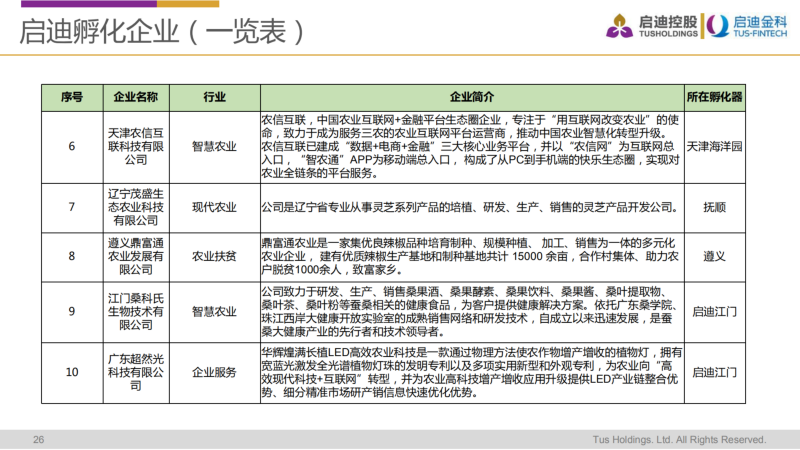Click 智慧农业 industry cell in row 9

(x=214, y=312)
